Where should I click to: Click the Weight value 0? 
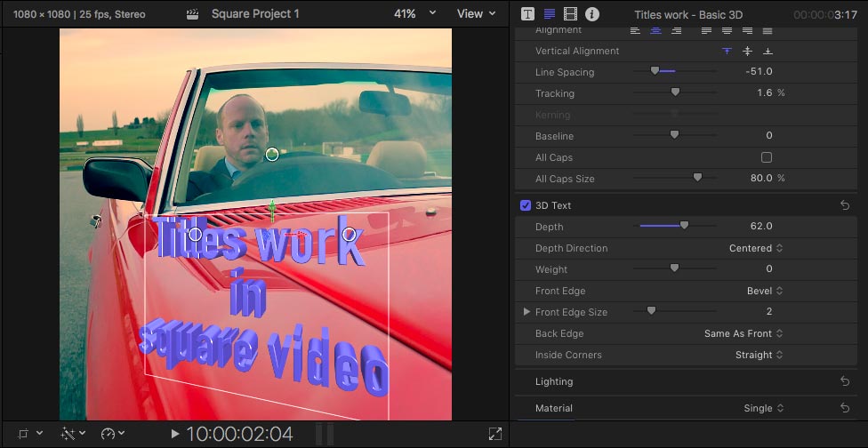pyautogui.click(x=769, y=268)
